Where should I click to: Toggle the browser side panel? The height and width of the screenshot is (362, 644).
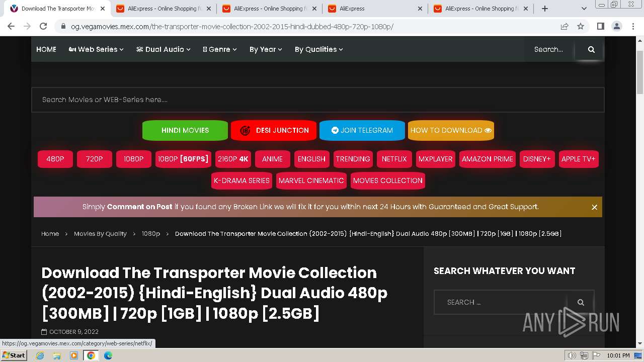pyautogui.click(x=600, y=26)
